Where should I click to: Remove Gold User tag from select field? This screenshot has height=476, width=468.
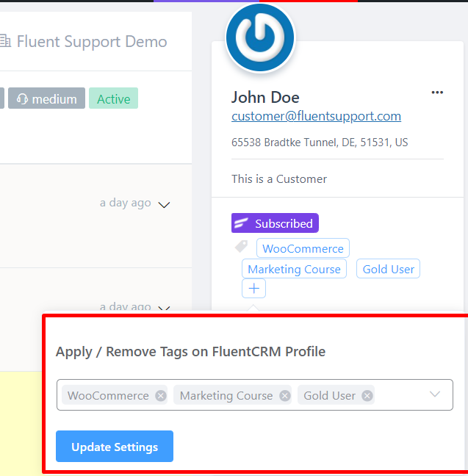367,395
